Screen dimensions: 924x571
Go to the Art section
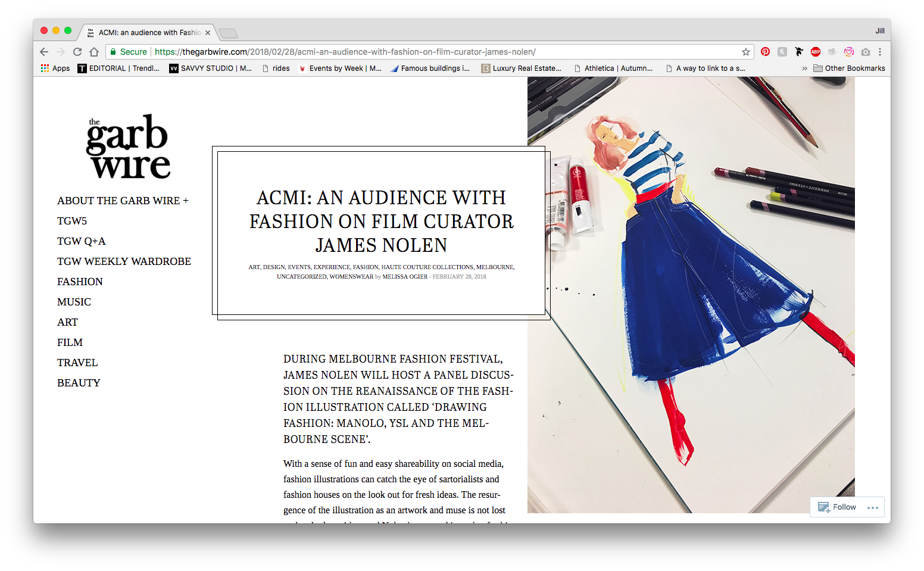67,322
